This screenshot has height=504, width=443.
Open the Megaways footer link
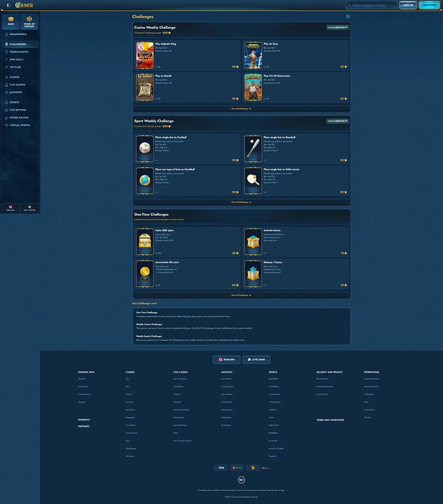(x=130, y=417)
